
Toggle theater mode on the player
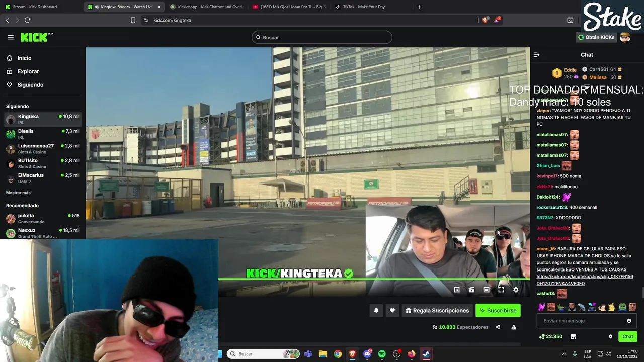(486, 290)
